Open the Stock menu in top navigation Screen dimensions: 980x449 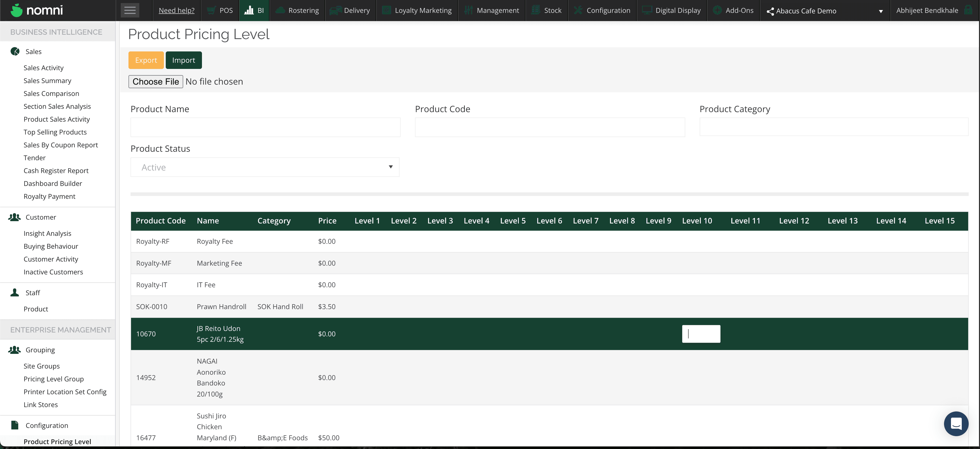[546, 10]
